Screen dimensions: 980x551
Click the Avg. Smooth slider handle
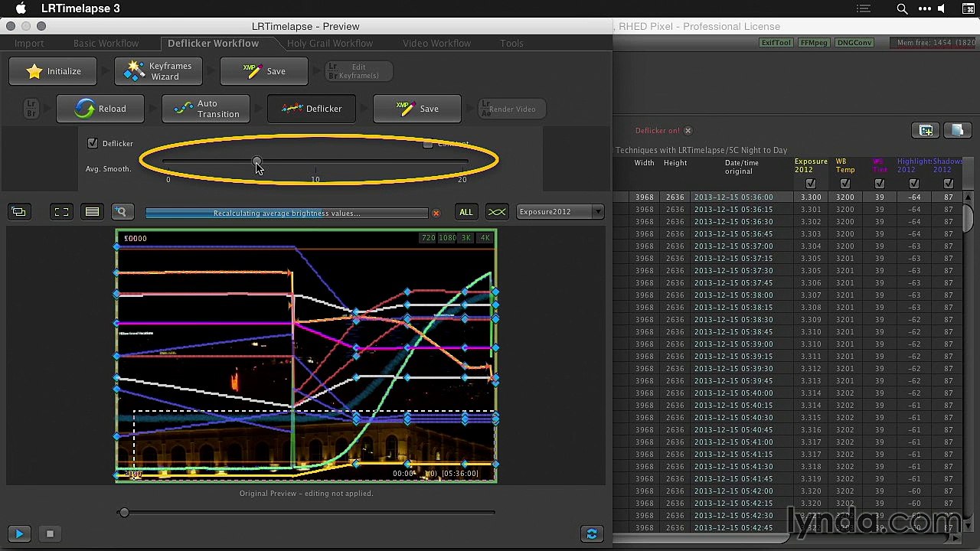[x=257, y=161]
